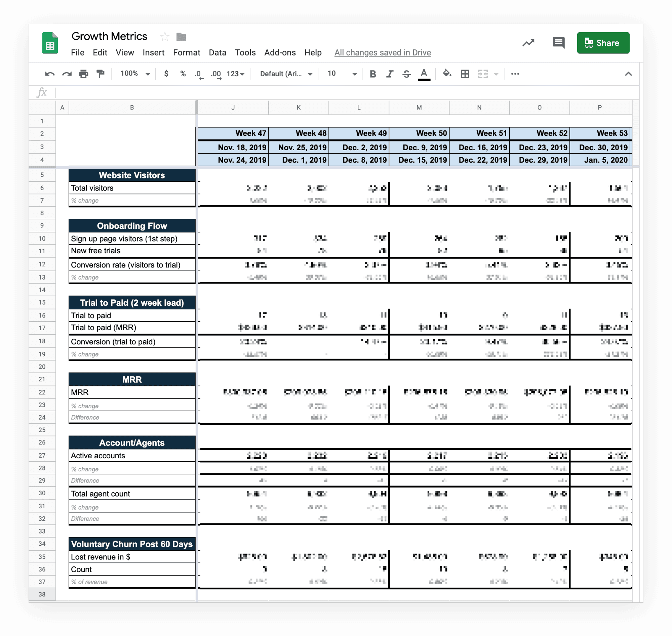Click the undo arrow icon
Screen dimensions: 672x636
coord(49,74)
